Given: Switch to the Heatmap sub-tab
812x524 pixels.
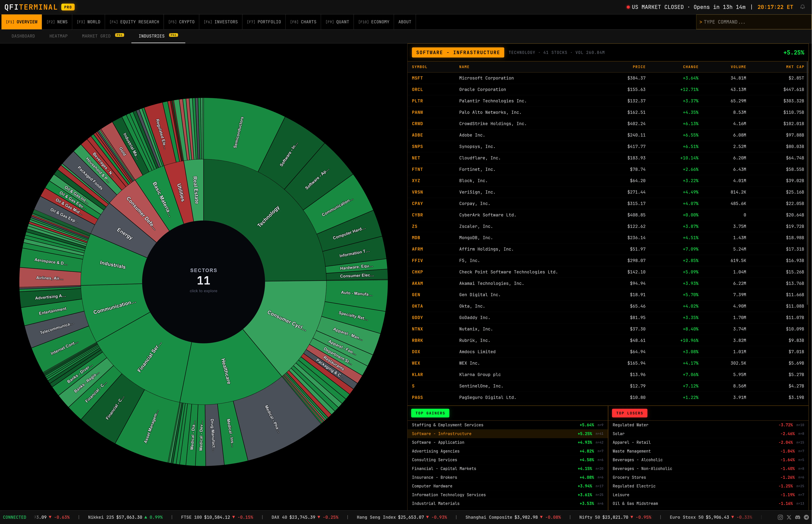Looking at the screenshot, I should 58,36.
